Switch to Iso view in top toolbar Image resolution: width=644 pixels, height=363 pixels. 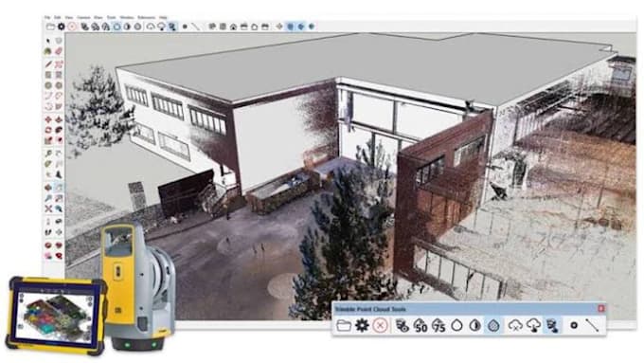pos(212,27)
